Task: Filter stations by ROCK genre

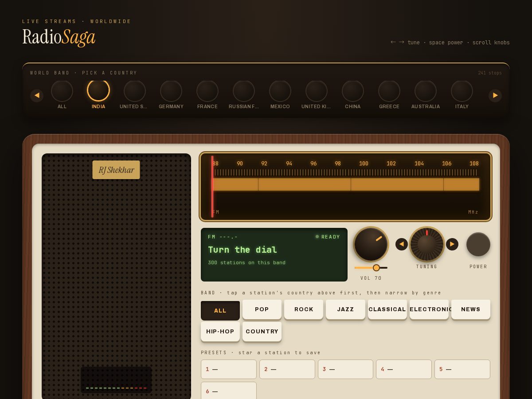Action: tap(304, 309)
